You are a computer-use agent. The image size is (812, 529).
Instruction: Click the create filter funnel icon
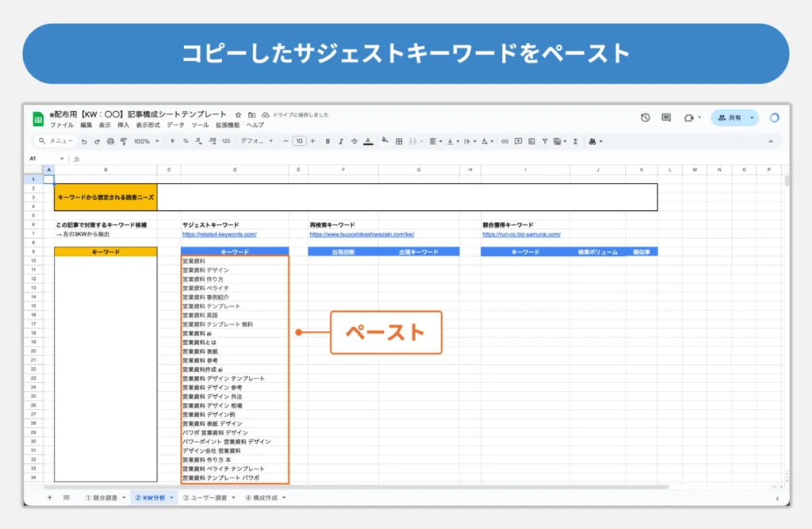pos(545,141)
